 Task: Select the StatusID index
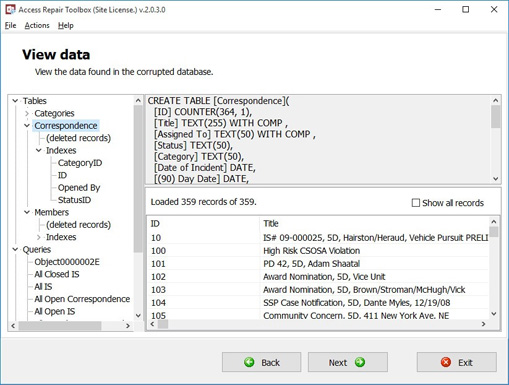[x=74, y=200]
